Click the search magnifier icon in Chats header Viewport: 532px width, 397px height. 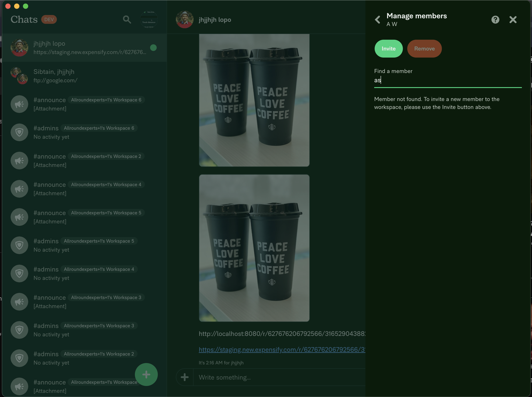pyautogui.click(x=127, y=19)
